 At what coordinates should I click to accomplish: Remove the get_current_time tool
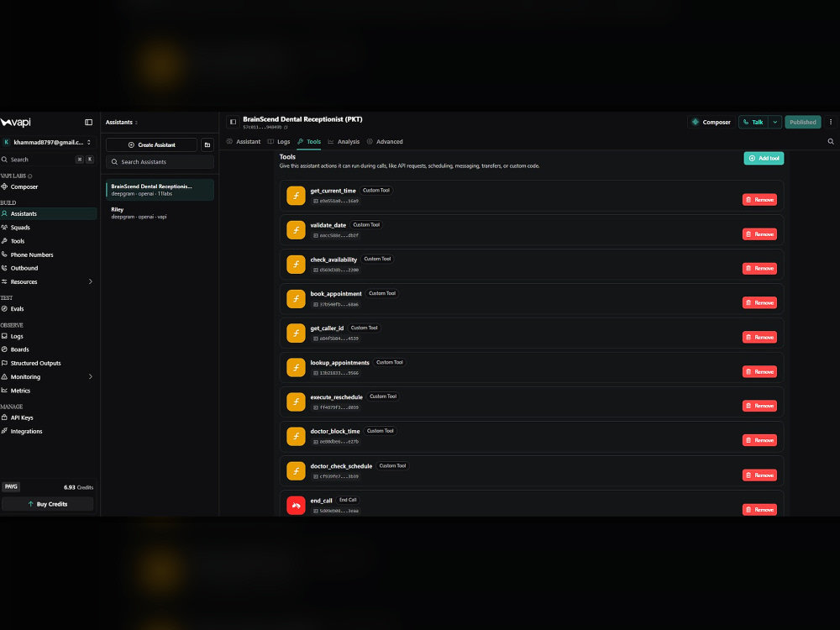[759, 200]
